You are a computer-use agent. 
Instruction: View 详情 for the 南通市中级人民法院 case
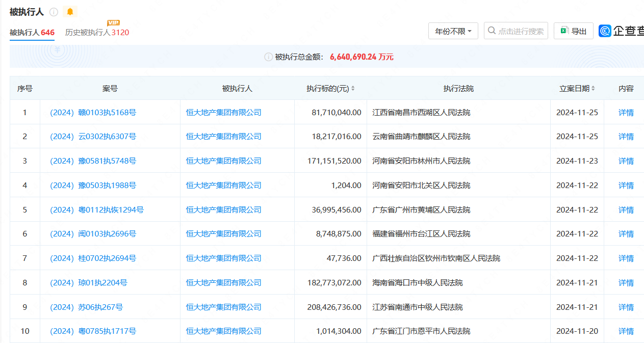tap(626, 307)
